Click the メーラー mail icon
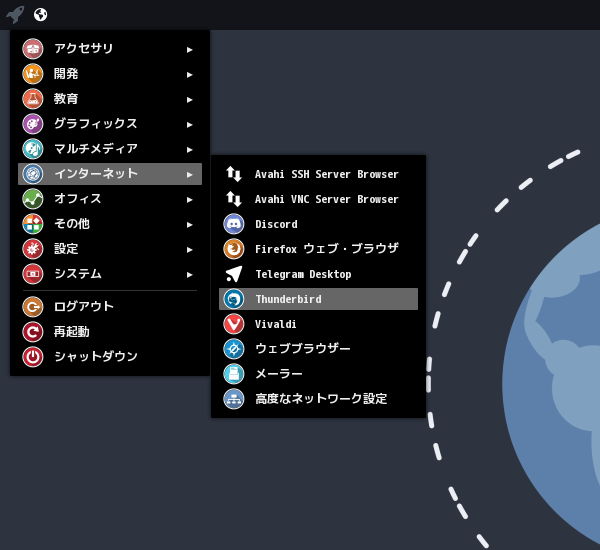Viewport: 600px width, 550px height. (x=234, y=374)
